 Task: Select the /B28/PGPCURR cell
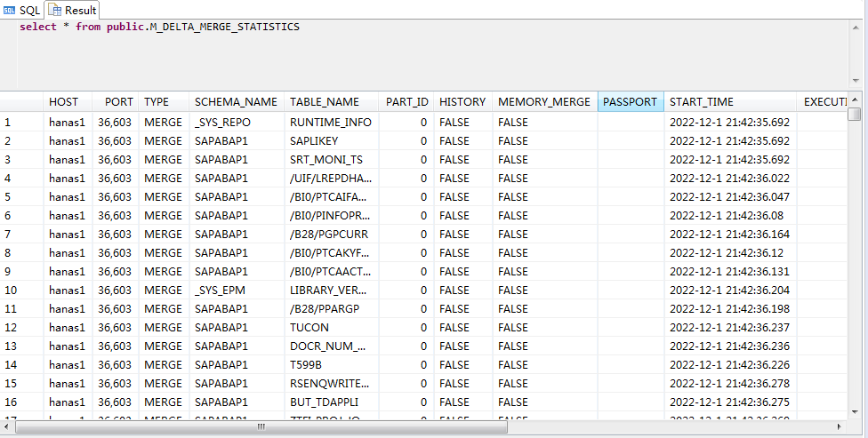click(x=331, y=235)
